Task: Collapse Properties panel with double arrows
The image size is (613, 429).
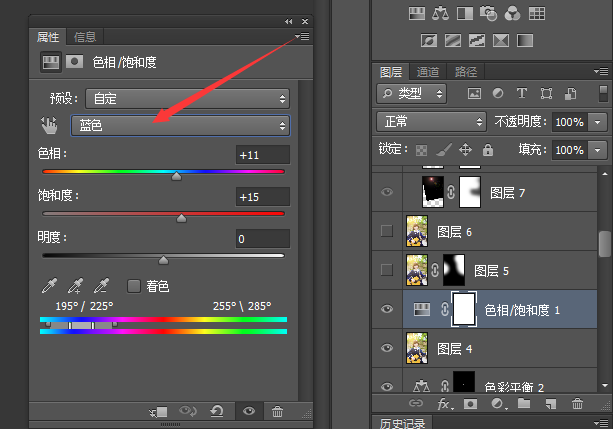Action: [289, 22]
